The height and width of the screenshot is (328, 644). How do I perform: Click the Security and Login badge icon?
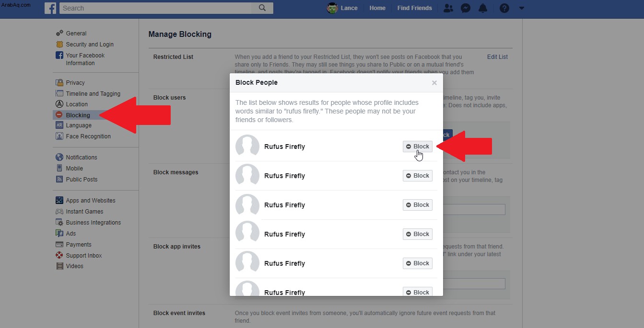pyautogui.click(x=59, y=45)
